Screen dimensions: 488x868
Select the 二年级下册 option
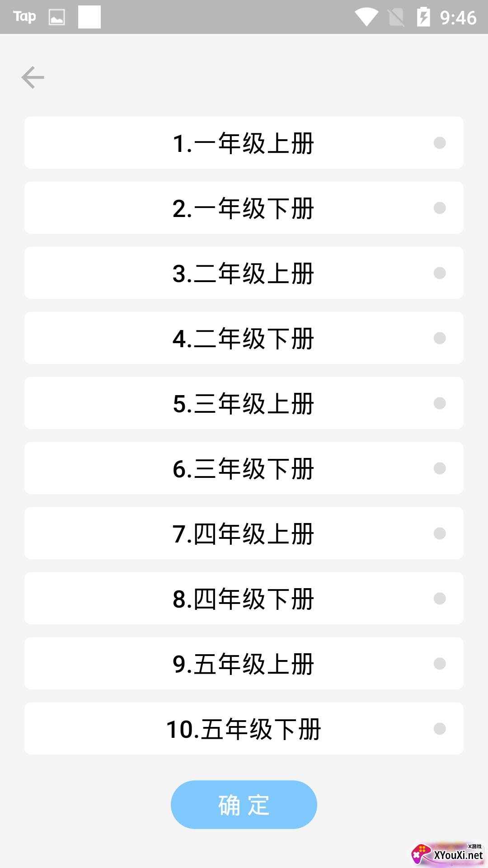point(244,338)
